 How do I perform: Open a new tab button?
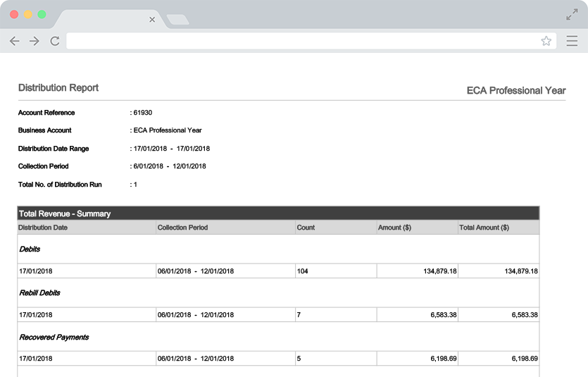click(177, 20)
